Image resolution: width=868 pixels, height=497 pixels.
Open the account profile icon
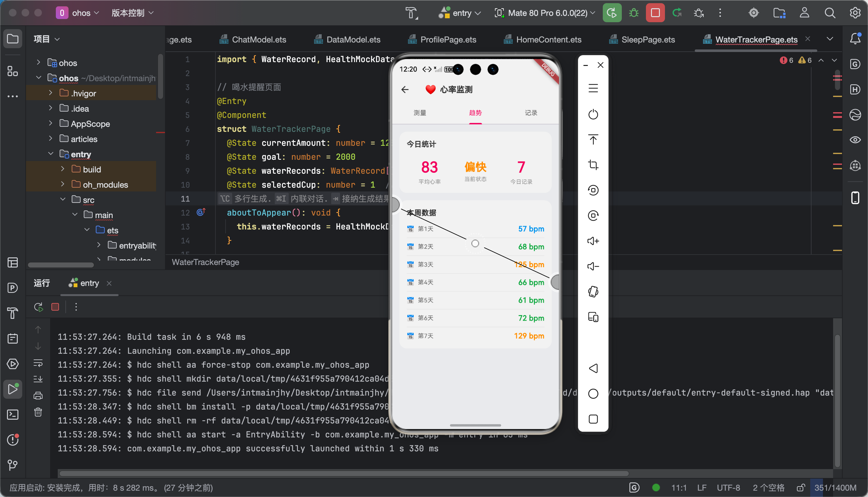tap(805, 13)
